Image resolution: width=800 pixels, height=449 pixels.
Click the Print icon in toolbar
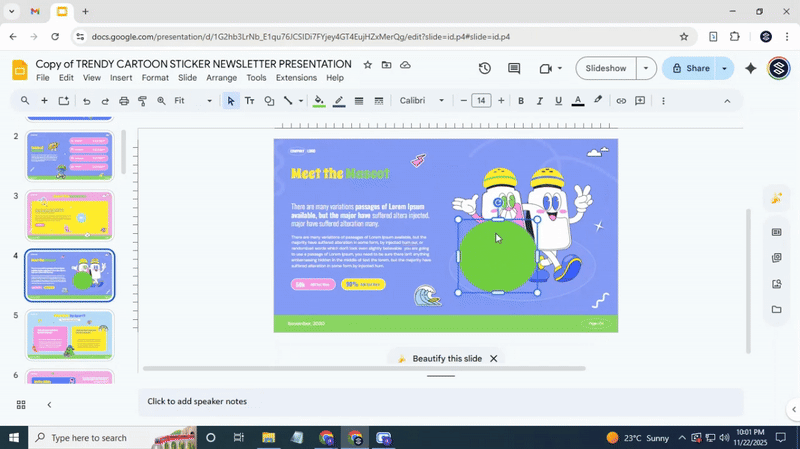(x=124, y=101)
